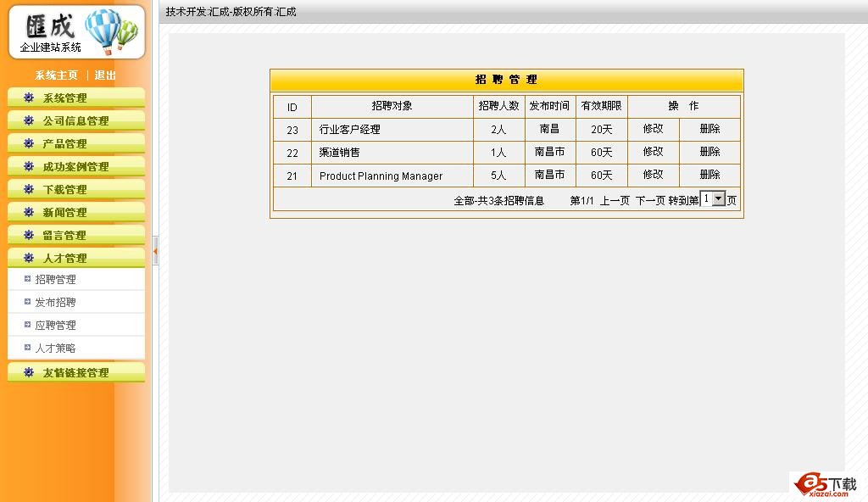Click the gear icon next to 友情链接管理

click(x=29, y=372)
